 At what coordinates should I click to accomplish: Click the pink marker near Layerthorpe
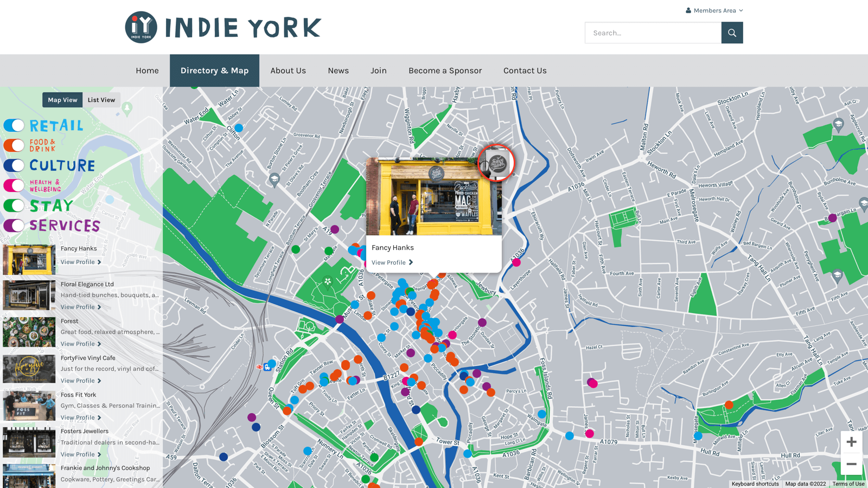(x=516, y=262)
